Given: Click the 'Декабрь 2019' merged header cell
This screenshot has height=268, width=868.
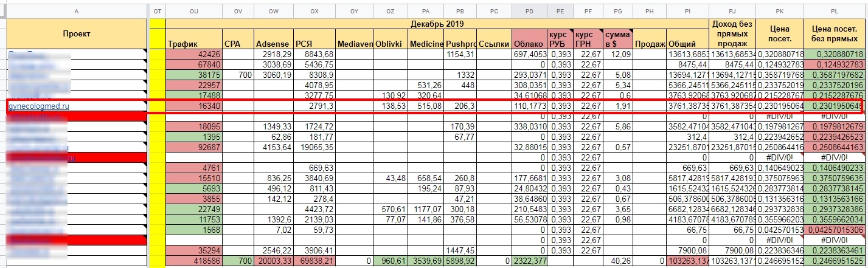Looking at the screenshot, I should [437, 24].
